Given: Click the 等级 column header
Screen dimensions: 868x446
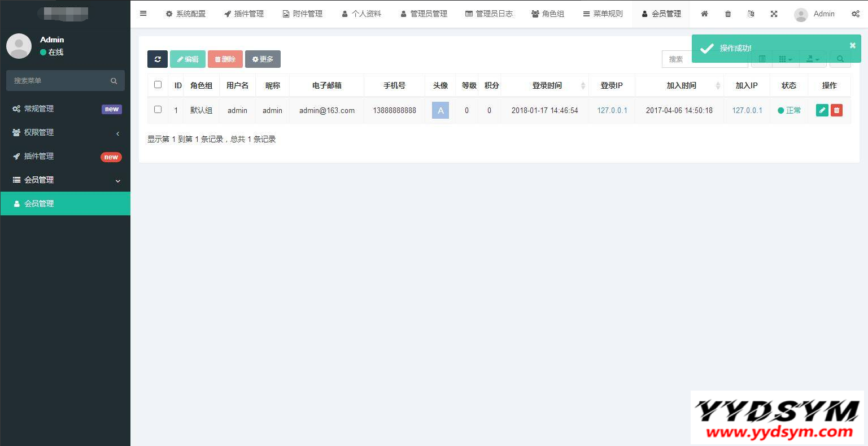Looking at the screenshot, I should [x=469, y=85].
